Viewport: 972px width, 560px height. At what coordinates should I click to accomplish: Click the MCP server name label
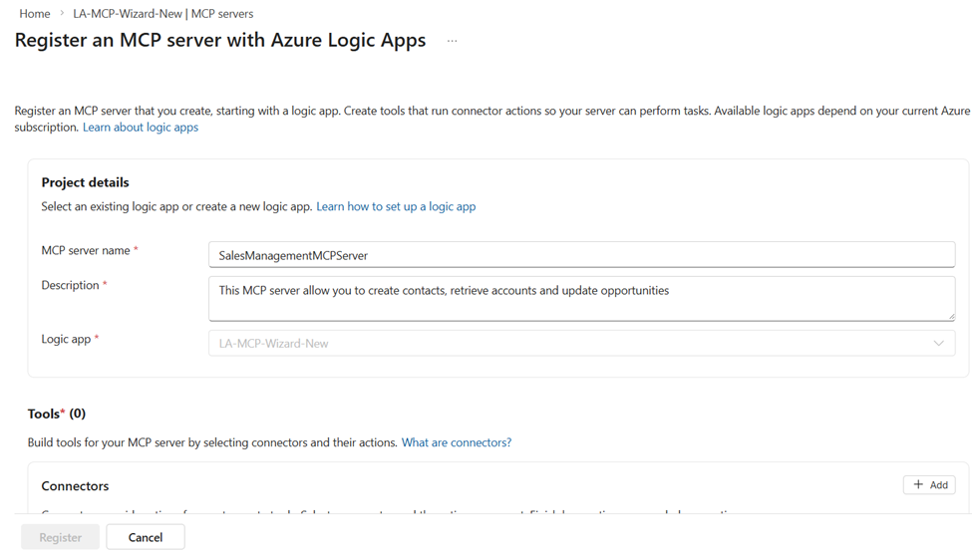click(86, 251)
